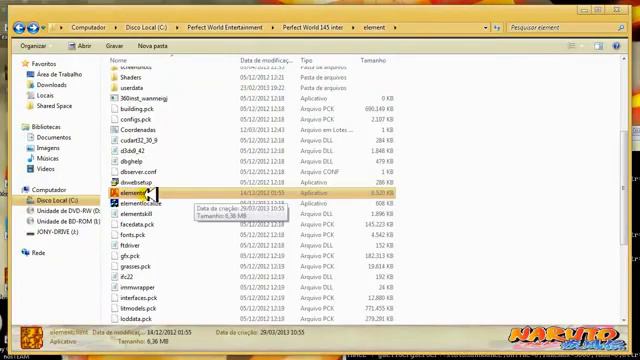The height and width of the screenshot is (360, 640).
Task: Toggle the preview pane icon
Action: [x=598, y=46]
